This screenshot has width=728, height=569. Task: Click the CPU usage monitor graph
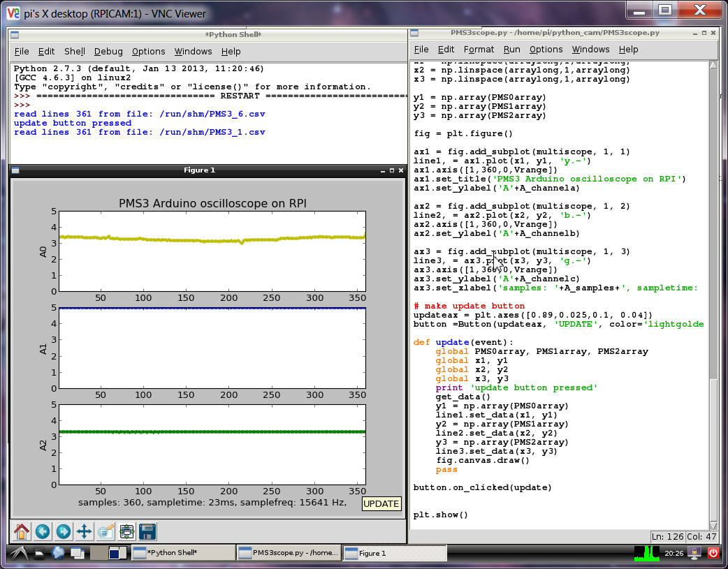point(647,553)
